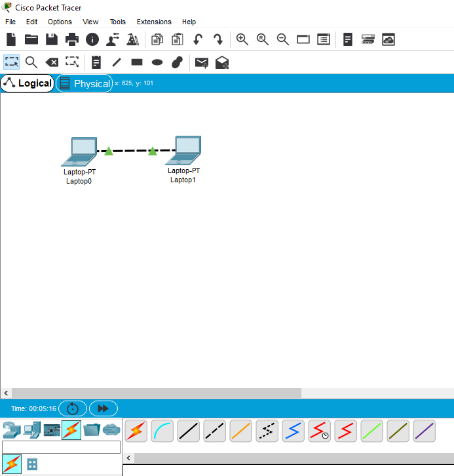Select the Draw Ellipse tool
This screenshot has height=476, width=454.
pyautogui.click(x=157, y=62)
